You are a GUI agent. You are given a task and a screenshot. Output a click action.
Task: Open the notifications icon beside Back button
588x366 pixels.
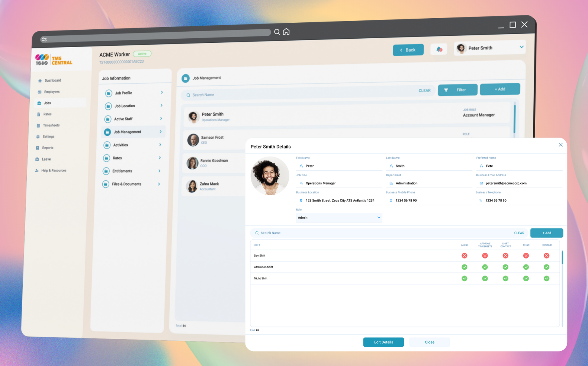[439, 49]
